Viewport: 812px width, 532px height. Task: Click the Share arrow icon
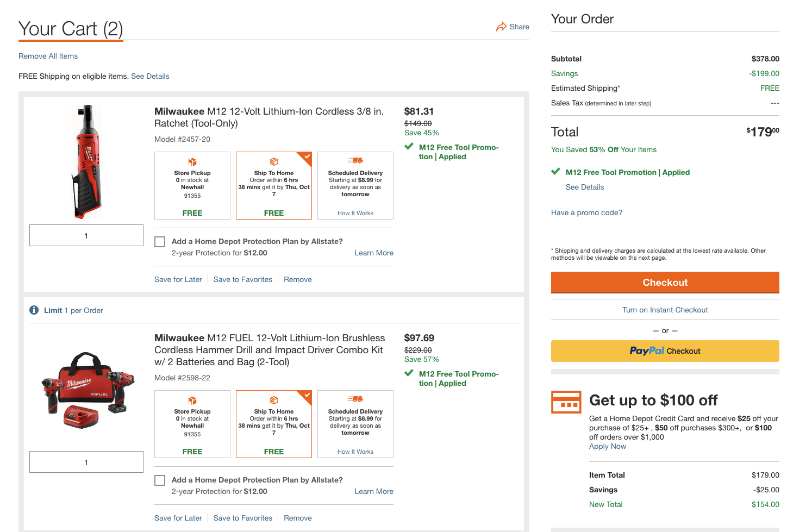point(501,27)
